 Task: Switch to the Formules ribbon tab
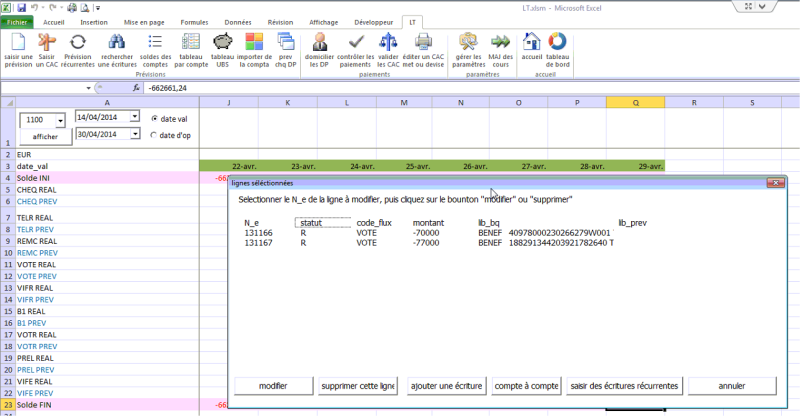pyautogui.click(x=194, y=22)
